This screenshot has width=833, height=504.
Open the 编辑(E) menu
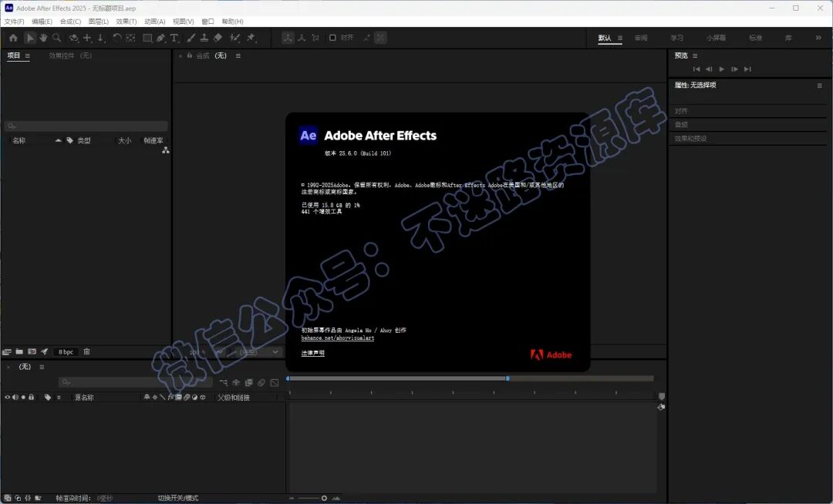42,22
